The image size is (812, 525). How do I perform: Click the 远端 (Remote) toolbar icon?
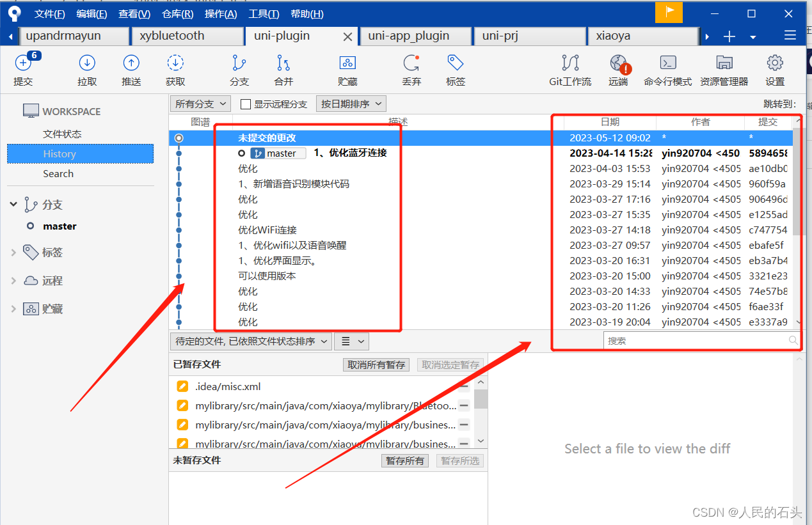coord(619,63)
